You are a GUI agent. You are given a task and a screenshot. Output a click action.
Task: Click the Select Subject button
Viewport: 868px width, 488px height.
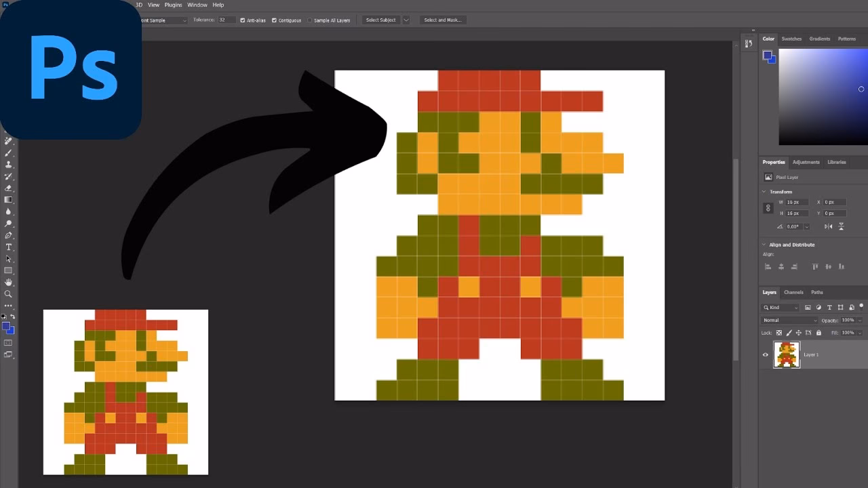click(x=381, y=20)
